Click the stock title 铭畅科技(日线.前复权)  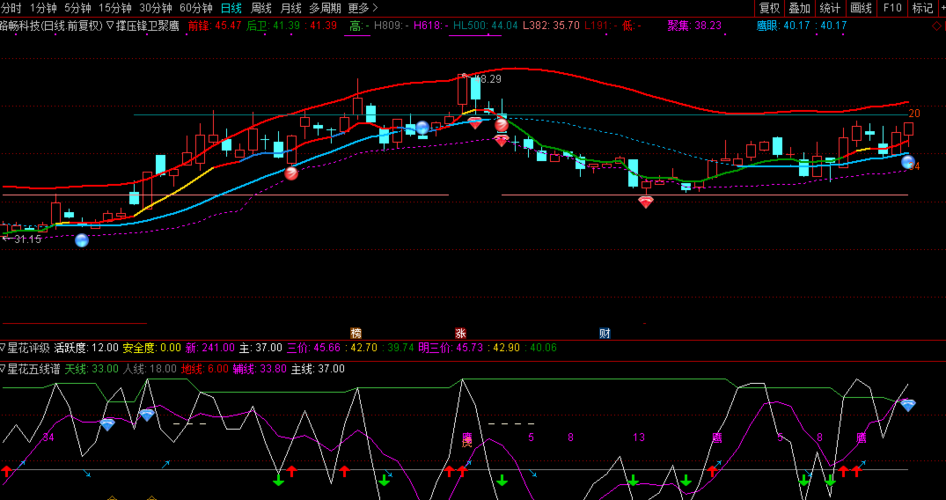pyautogui.click(x=51, y=26)
